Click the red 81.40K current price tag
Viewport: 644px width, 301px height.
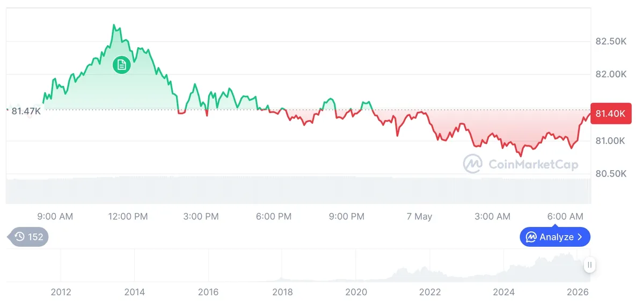coord(610,113)
